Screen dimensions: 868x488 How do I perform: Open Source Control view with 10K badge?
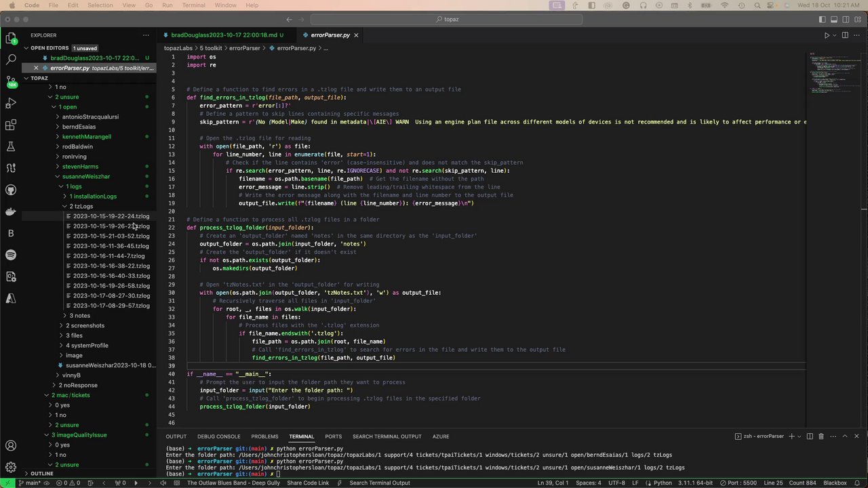pos(11,81)
